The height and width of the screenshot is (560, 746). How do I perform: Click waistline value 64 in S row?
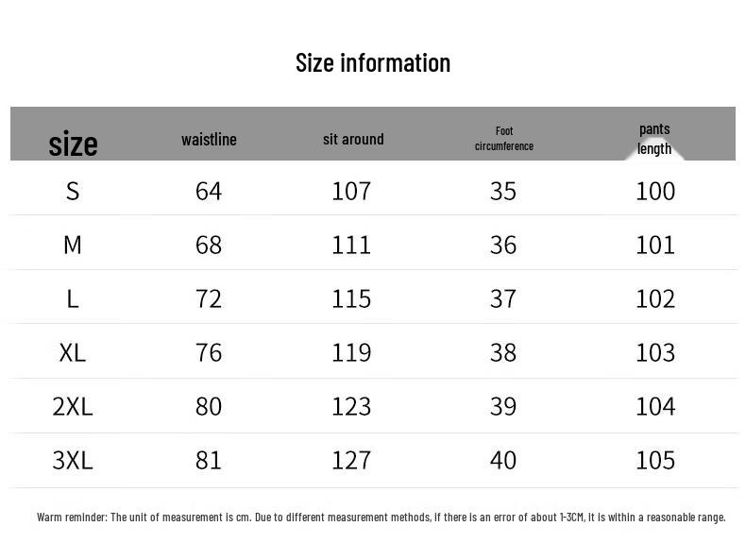pyautogui.click(x=209, y=191)
